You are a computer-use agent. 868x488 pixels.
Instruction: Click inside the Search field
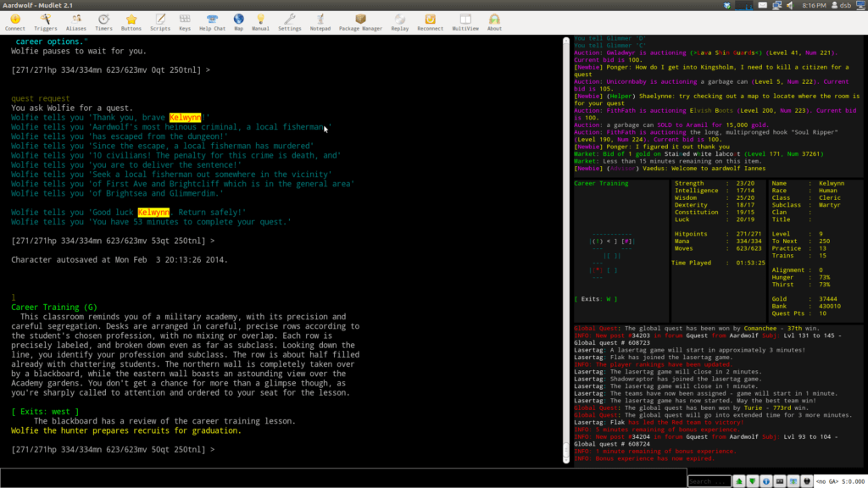712,480
